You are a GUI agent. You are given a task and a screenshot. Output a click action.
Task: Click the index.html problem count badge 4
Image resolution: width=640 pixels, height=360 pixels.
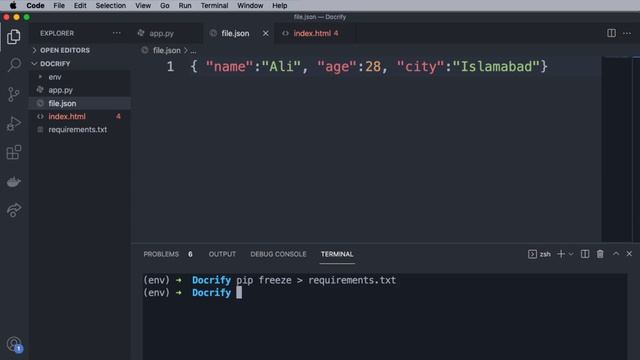point(118,116)
